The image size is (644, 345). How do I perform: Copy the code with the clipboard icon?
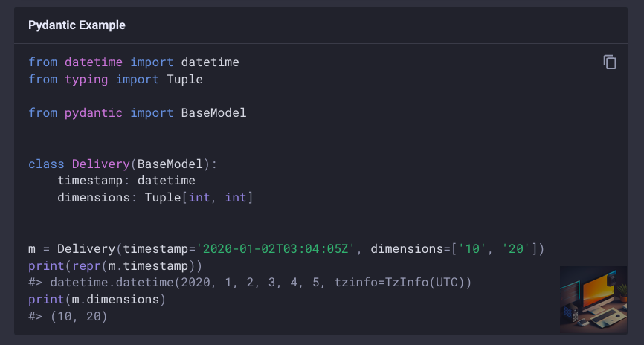point(610,62)
